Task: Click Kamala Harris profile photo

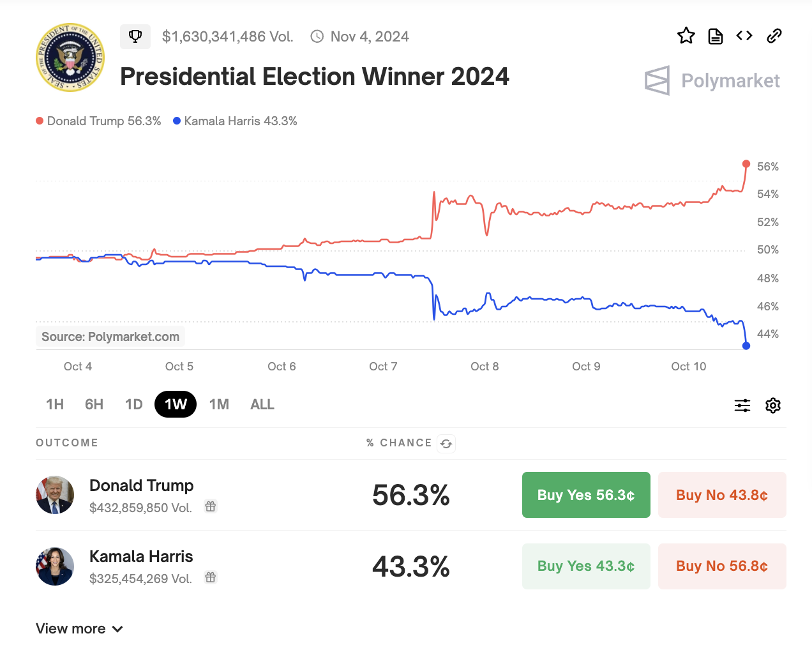Action: click(55, 566)
